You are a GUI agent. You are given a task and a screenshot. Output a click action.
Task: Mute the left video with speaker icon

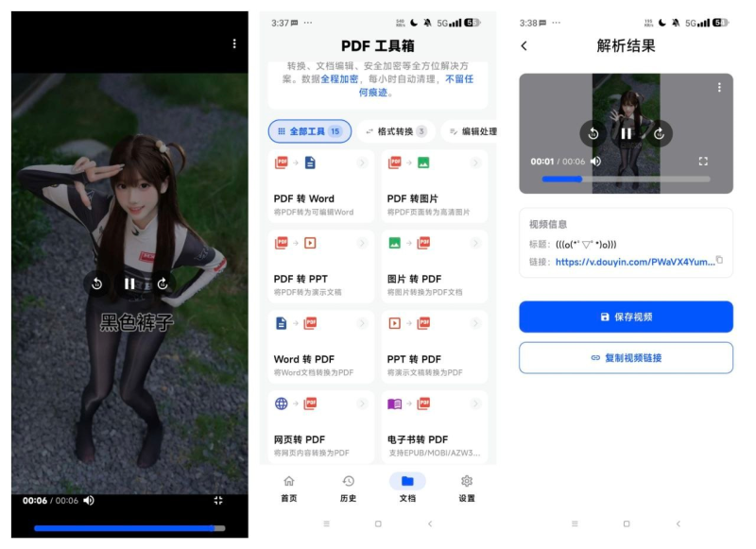tap(89, 500)
